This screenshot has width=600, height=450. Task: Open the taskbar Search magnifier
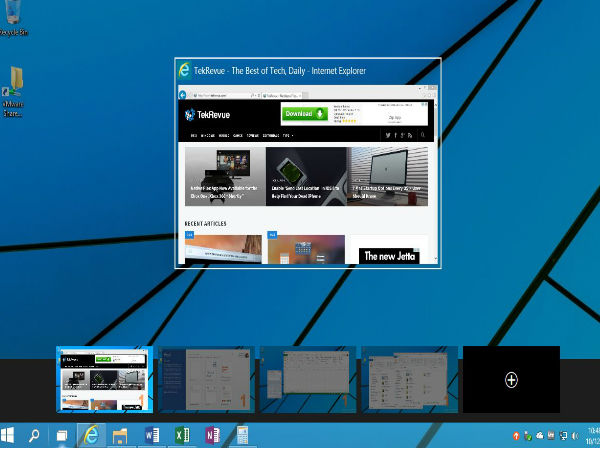(34, 435)
